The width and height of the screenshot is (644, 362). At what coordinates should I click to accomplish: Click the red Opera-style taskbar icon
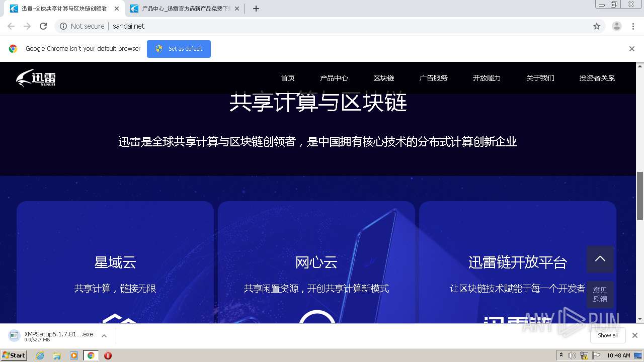point(108,355)
